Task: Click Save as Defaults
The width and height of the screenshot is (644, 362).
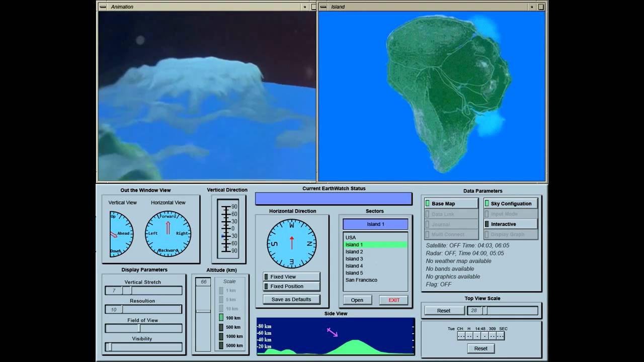Action: pyautogui.click(x=291, y=300)
